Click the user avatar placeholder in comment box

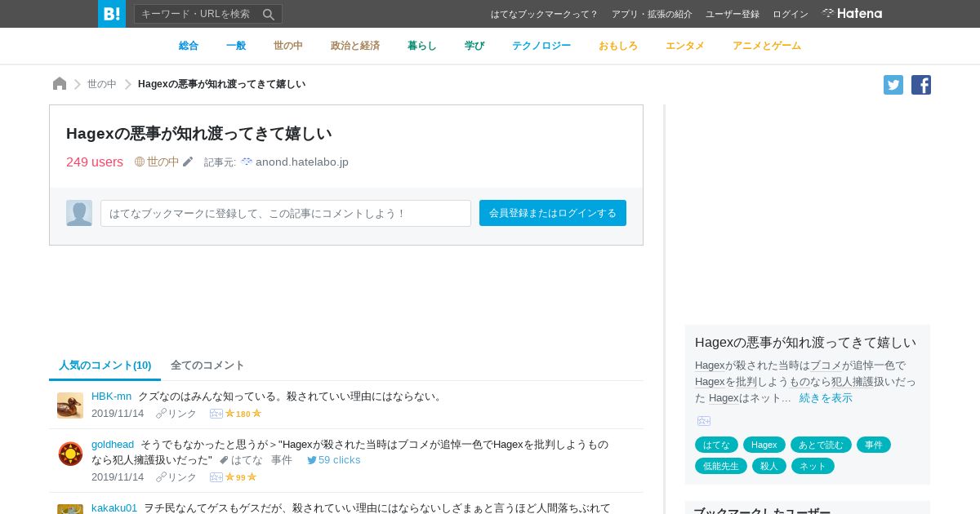click(x=79, y=213)
